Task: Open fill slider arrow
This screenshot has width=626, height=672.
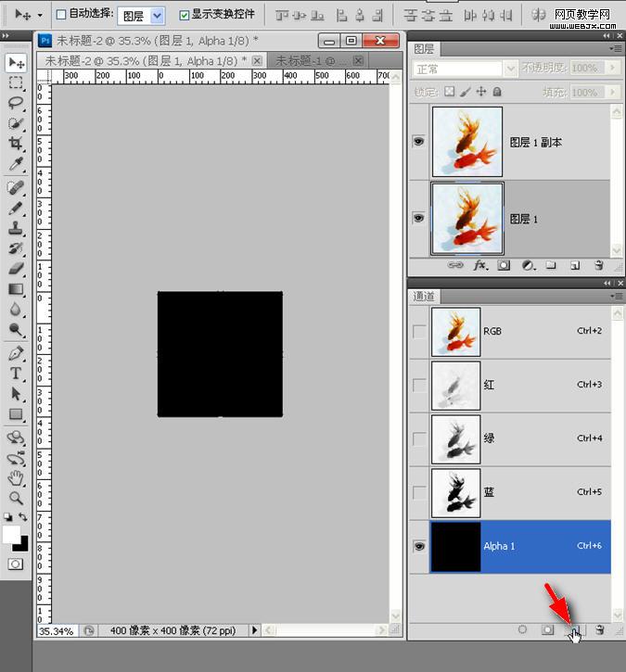Action: [613, 92]
